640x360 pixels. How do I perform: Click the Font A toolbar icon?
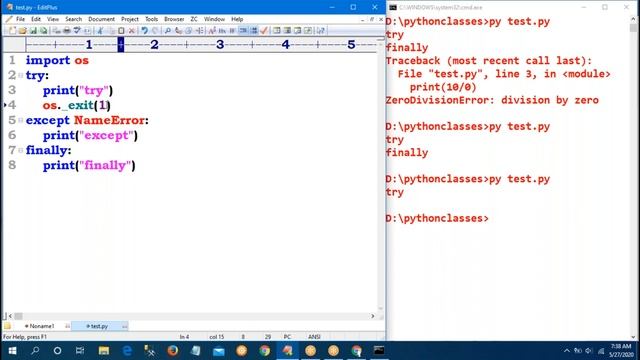212,31
